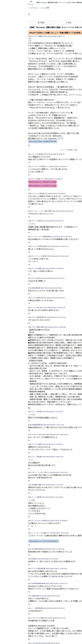The height and width of the screenshot is (644, 82).
Task: Reply to post 0402 via arrow icon
Action: (29, 481)
